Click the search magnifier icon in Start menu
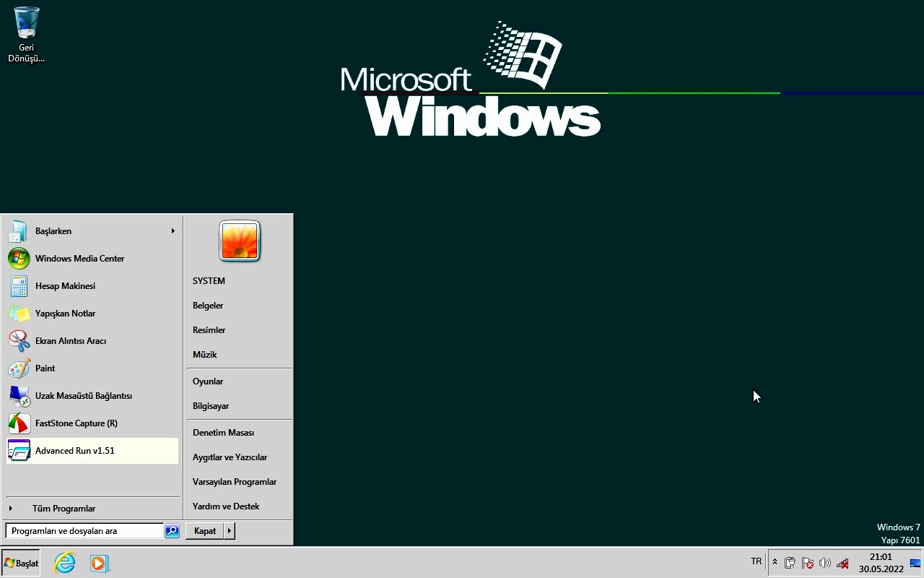The image size is (924, 578). tap(172, 531)
